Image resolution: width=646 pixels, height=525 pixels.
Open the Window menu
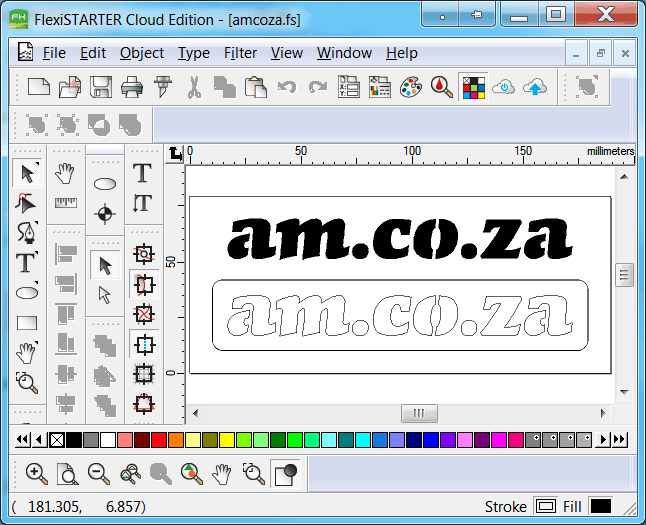pyautogui.click(x=344, y=53)
